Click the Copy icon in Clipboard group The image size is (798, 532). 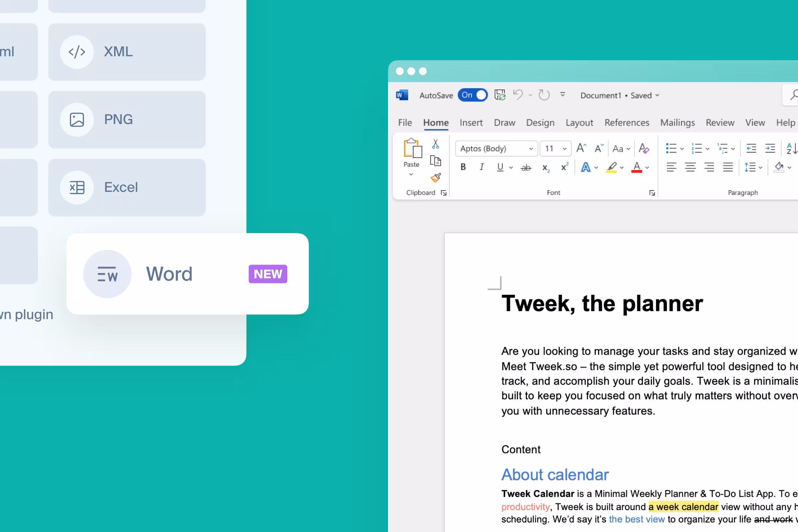pos(436,161)
